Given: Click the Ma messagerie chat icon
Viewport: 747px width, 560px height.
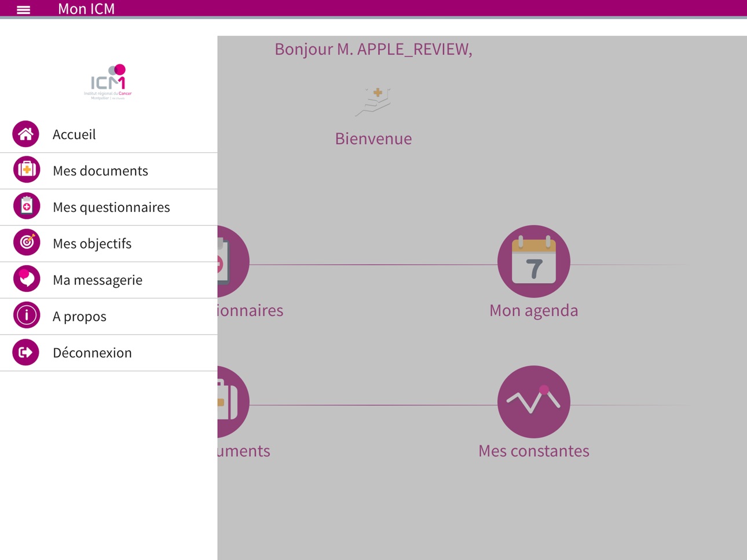Looking at the screenshot, I should 26,279.
